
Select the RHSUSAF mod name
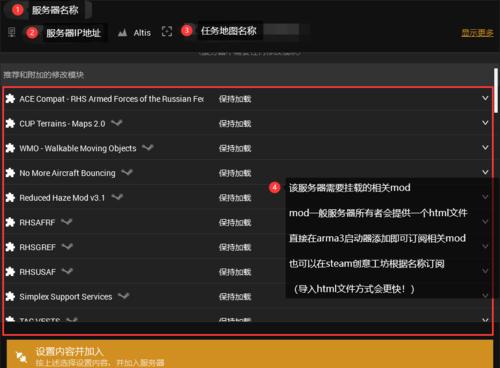37,272
